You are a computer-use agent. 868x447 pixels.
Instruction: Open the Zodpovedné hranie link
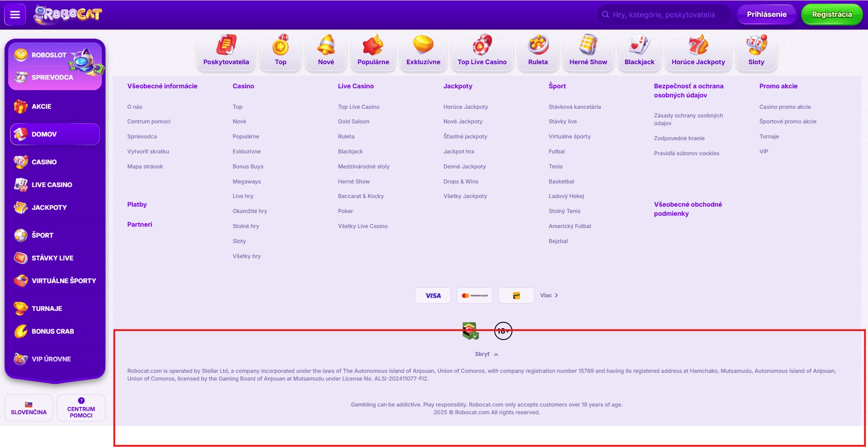pyautogui.click(x=679, y=138)
